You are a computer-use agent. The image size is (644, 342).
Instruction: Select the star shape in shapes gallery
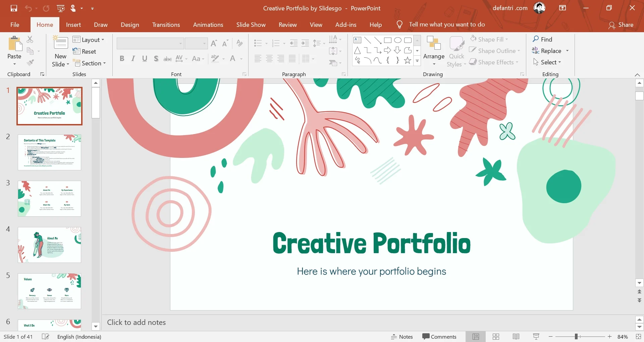tap(408, 60)
